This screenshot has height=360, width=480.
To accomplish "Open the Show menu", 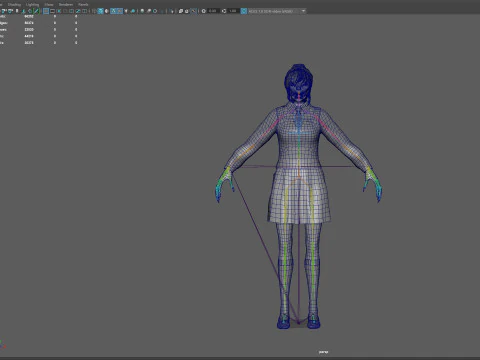I will [x=49, y=5].
